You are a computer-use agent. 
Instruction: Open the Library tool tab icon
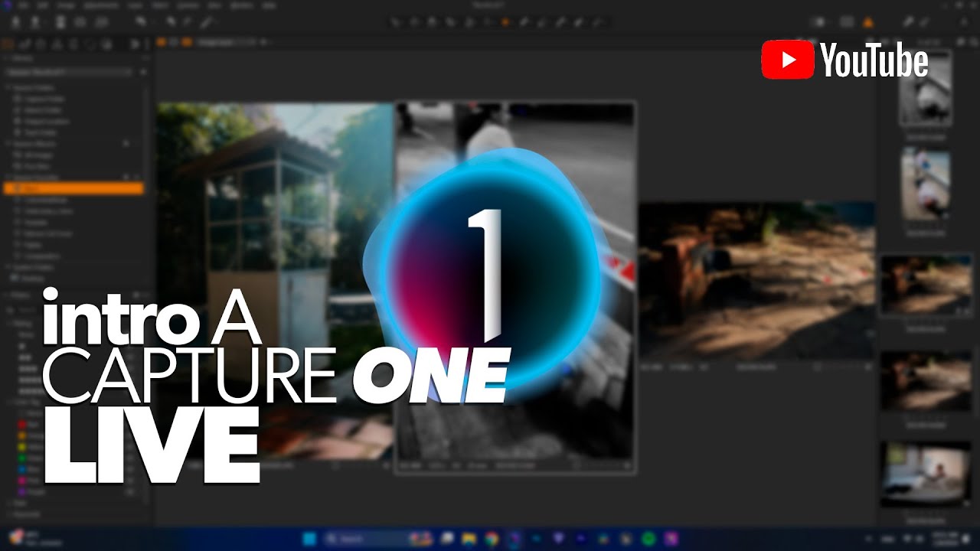(x=7, y=44)
